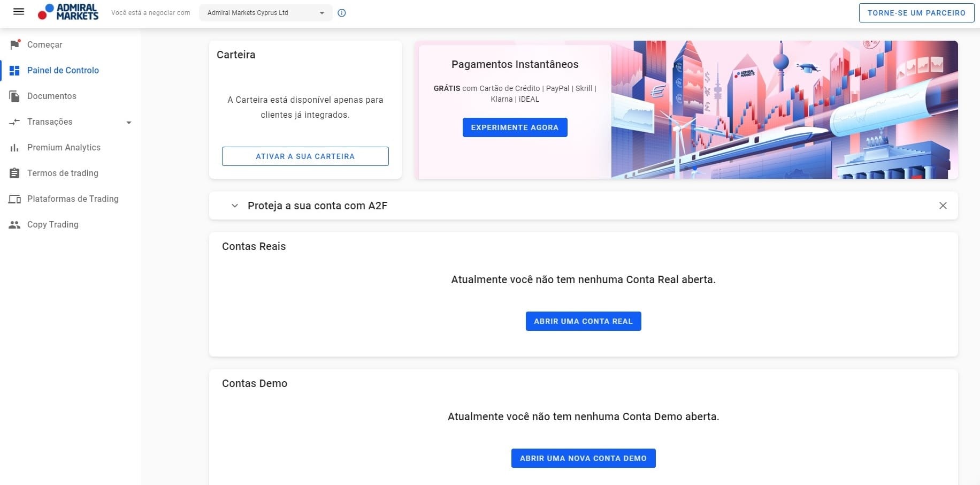Expand the Transações submenu arrow
Screen dimensions: 980x485
point(128,122)
